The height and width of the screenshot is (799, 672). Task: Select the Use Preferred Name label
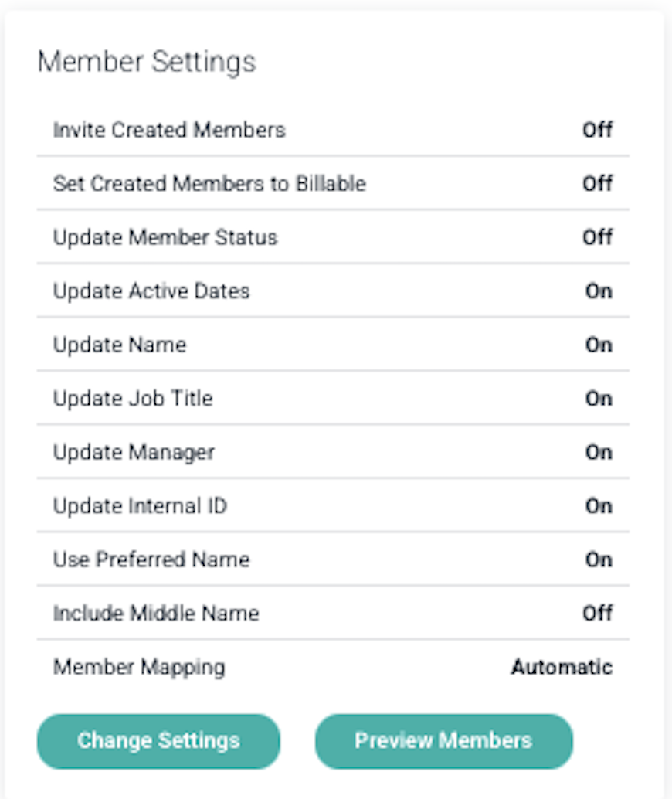(x=151, y=559)
